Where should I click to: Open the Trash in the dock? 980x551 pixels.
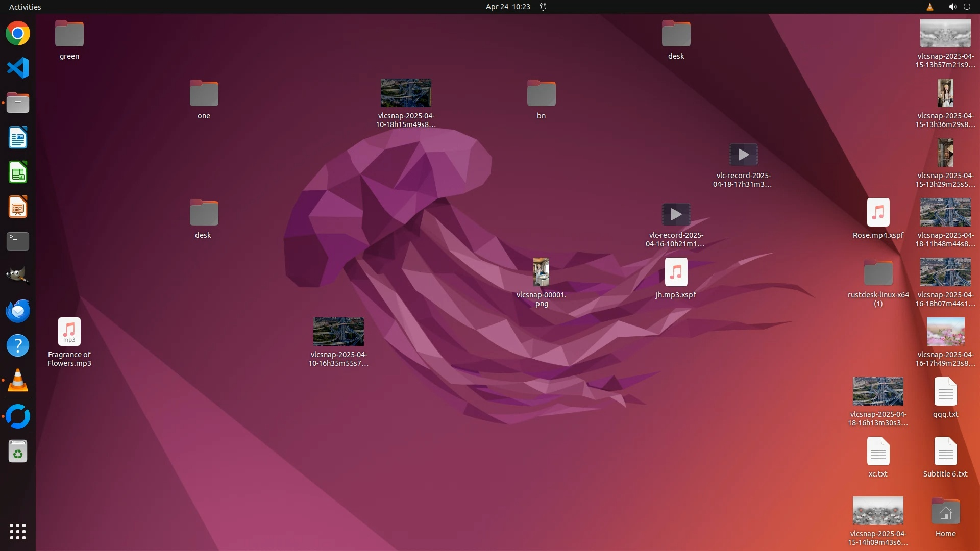18,452
